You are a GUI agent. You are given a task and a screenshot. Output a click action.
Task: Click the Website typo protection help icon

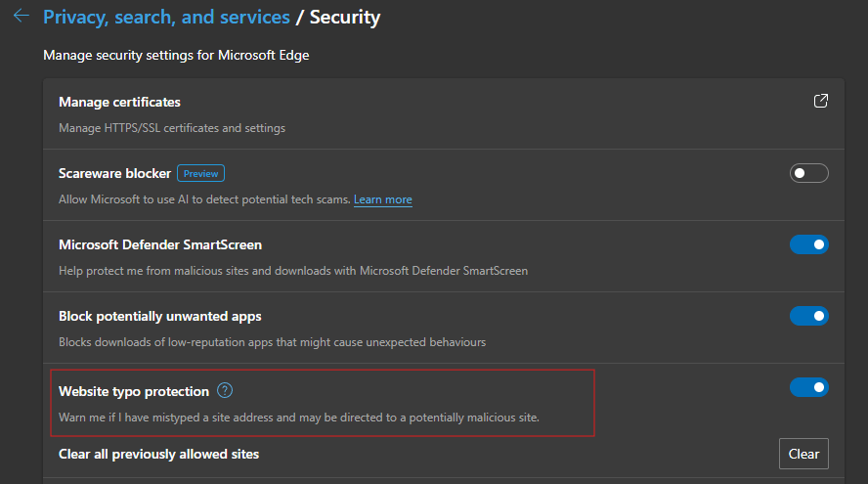coord(225,391)
